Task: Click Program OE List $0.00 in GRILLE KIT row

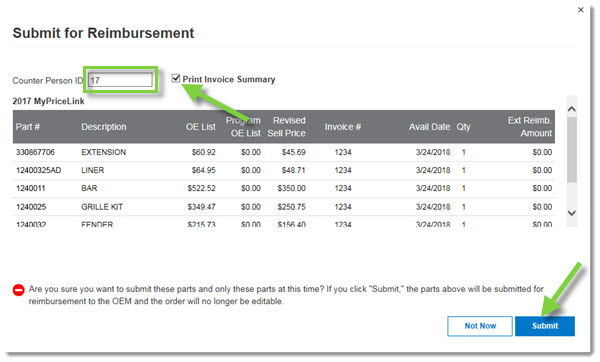Action: (x=251, y=207)
